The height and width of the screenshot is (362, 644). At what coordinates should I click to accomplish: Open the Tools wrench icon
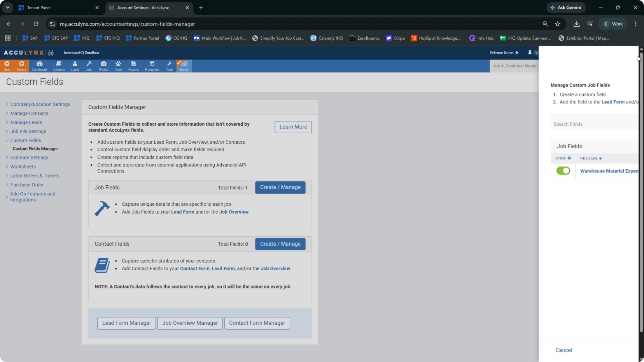(x=169, y=66)
